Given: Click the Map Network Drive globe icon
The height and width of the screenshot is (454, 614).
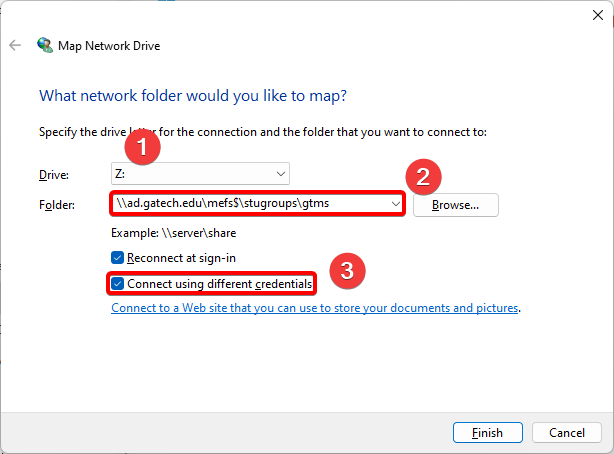Looking at the screenshot, I should point(45,45).
